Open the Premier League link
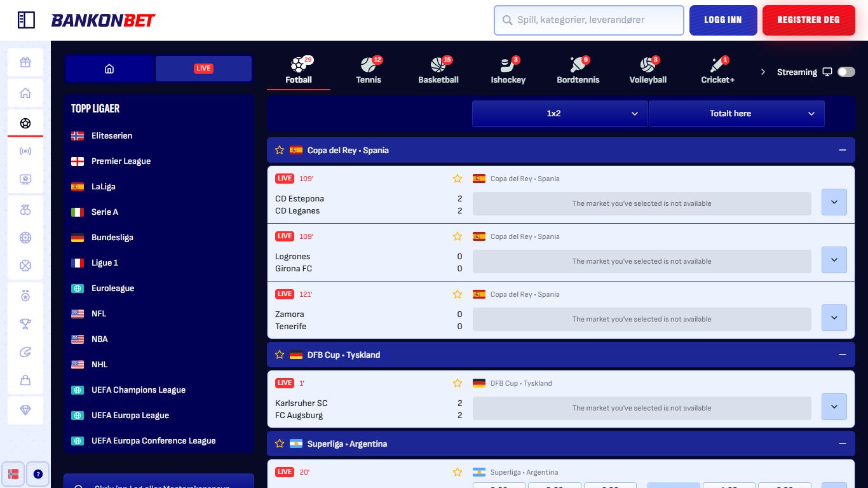Viewport: 868px width, 488px height. 121,161
